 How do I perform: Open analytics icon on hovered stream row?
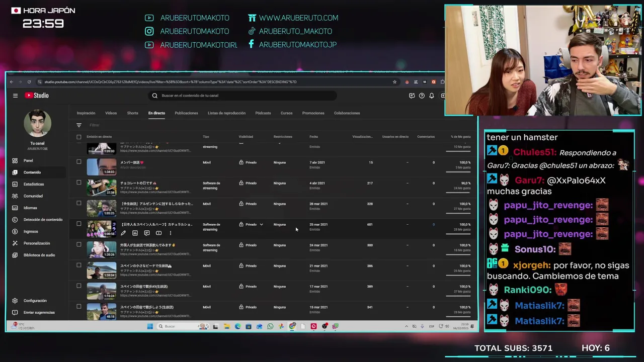coord(135,233)
